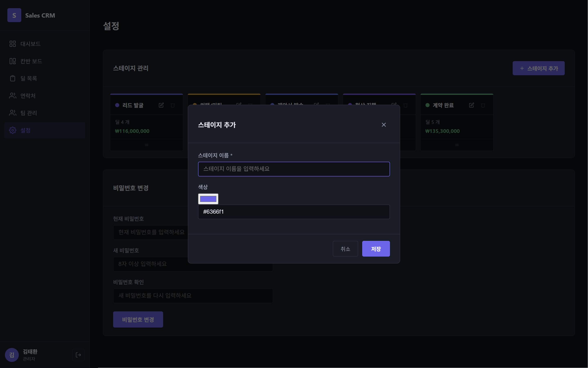The width and height of the screenshot is (588, 368).
Task: Click the 칸반 보드 columns icon
Action: (13, 61)
